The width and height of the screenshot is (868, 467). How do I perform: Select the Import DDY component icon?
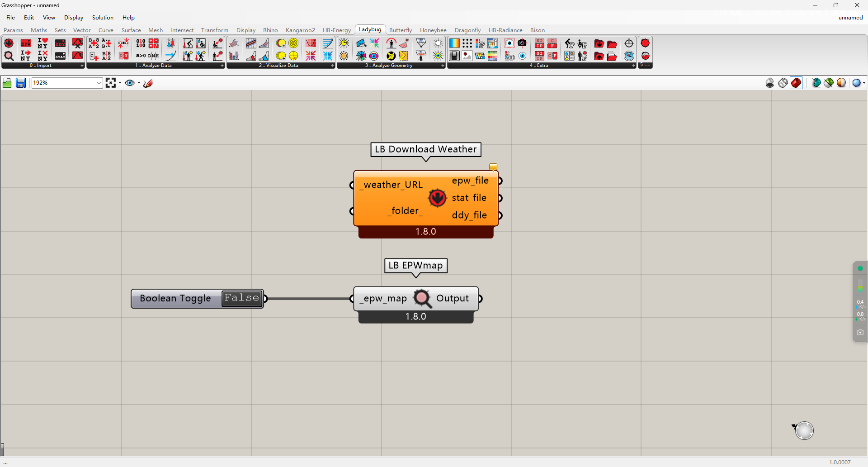60,43
